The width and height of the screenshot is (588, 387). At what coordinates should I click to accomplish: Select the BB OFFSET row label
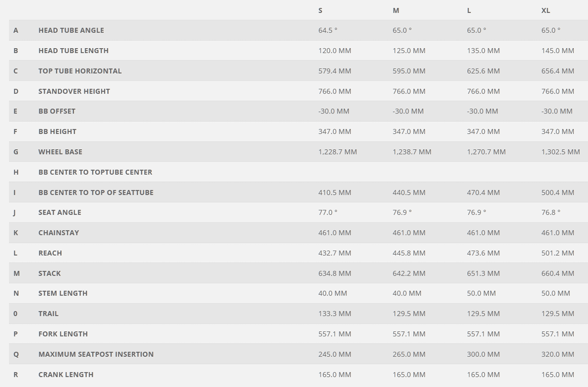pos(57,111)
